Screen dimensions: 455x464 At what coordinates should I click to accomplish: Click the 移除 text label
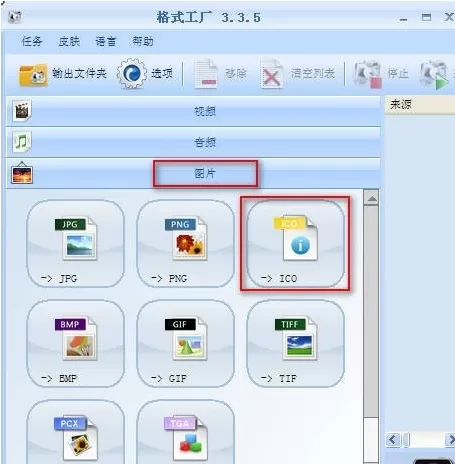tap(236, 73)
